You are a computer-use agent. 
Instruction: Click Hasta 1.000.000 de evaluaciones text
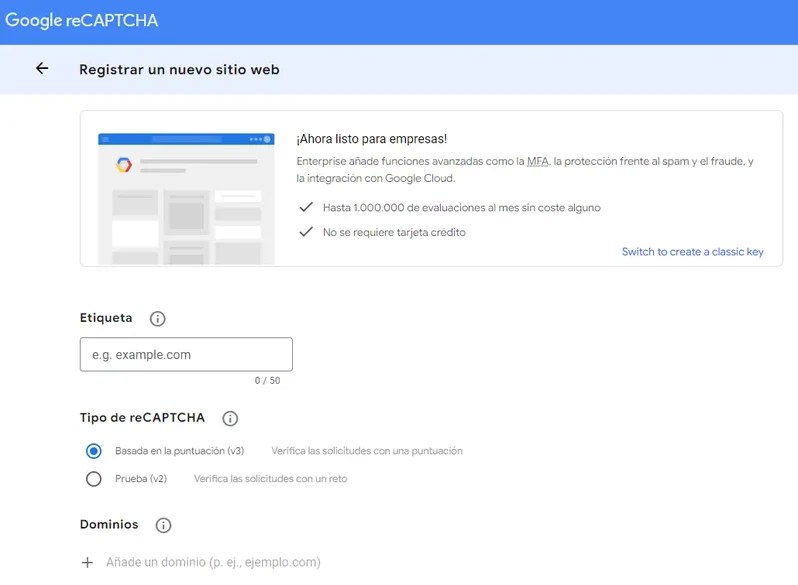pyautogui.click(x=462, y=208)
